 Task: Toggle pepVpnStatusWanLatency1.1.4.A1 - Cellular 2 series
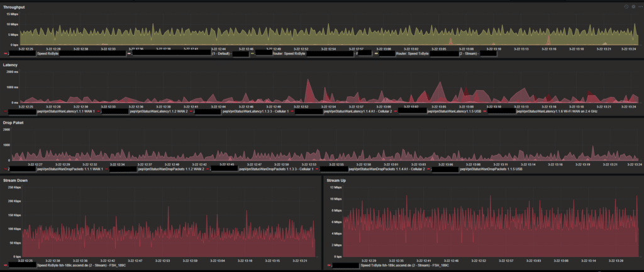click(x=358, y=111)
